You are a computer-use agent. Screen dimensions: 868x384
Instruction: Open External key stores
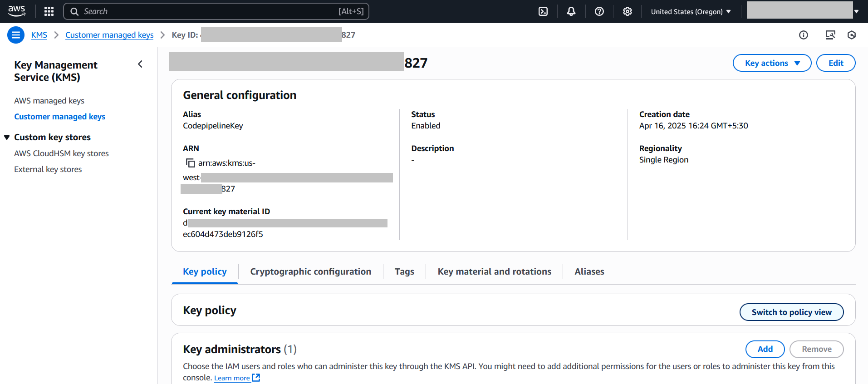pos(48,169)
